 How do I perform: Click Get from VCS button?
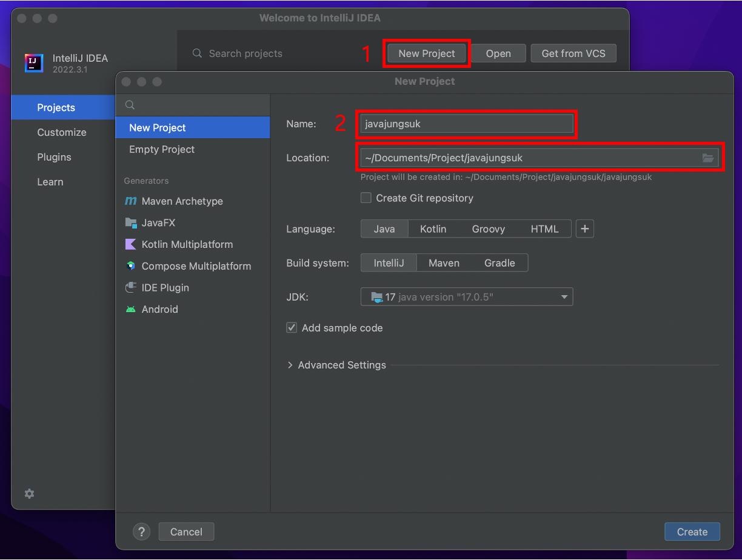click(x=573, y=53)
